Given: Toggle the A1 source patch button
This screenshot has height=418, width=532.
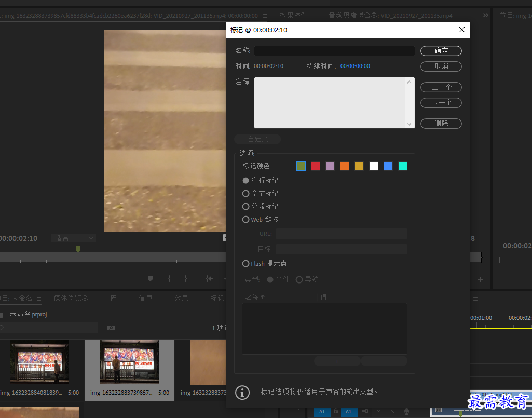Looking at the screenshot, I should click(322, 412).
